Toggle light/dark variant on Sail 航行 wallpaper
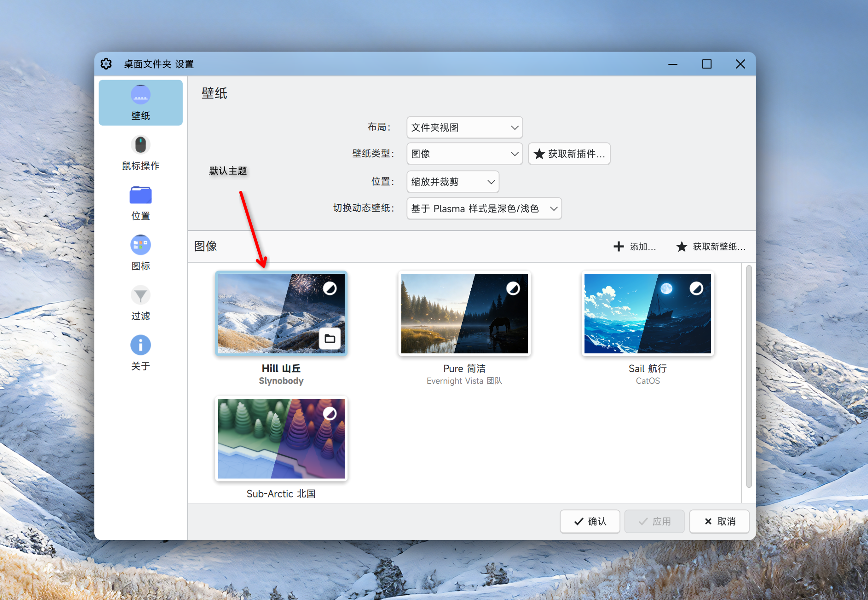The height and width of the screenshot is (600, 868). tap(697, 288)
